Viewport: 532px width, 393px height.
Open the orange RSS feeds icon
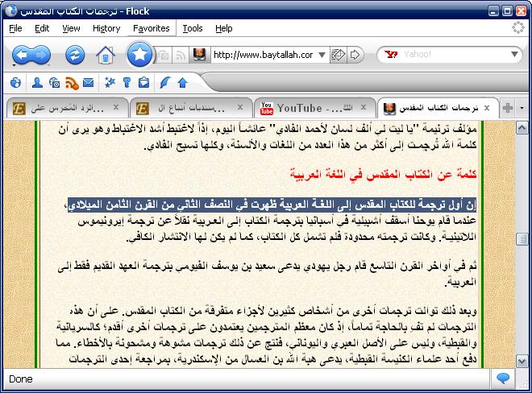[x=72, y=82]
